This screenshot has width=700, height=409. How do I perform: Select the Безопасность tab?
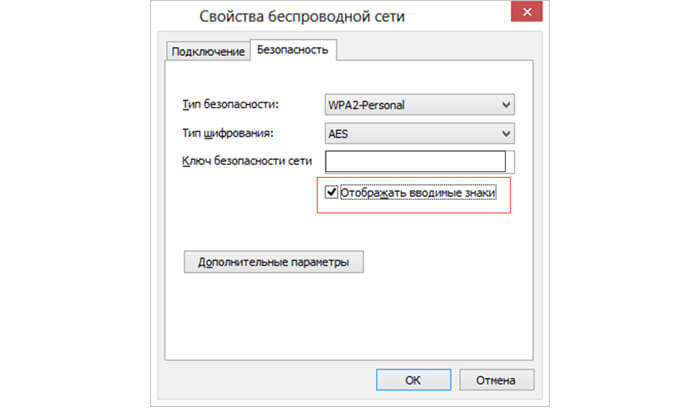292,49
